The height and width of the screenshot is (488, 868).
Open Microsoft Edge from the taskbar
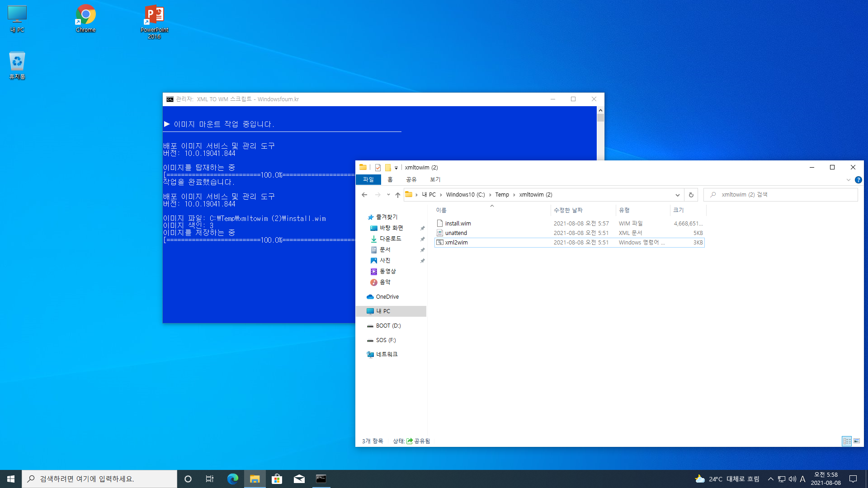232,479
